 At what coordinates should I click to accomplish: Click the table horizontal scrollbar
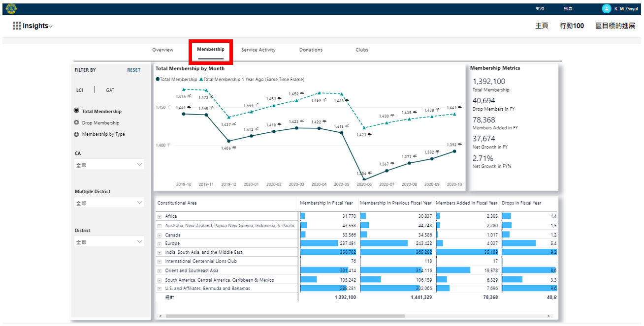tap(285, 316)
